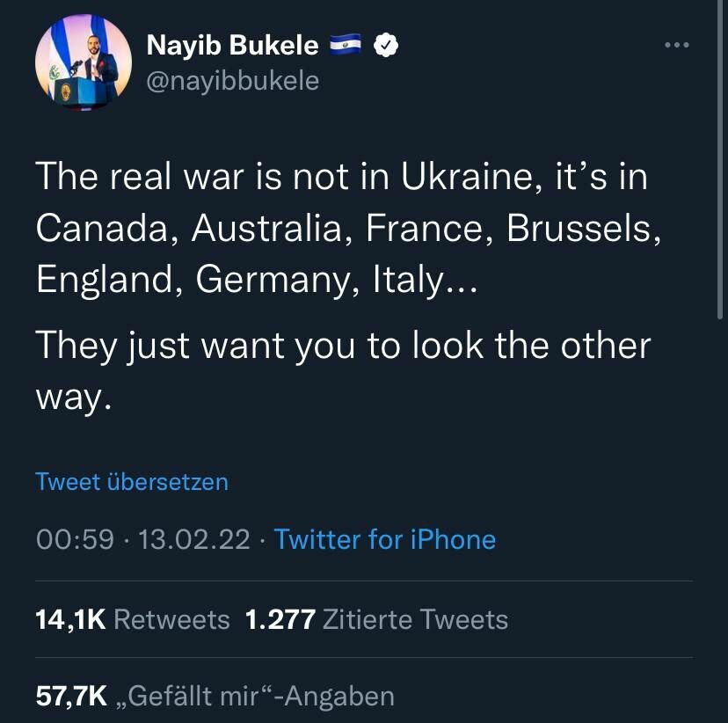728x723 pixels.
Task: Click the 00:59 time in the timestamp
Action: pos(75,539)
